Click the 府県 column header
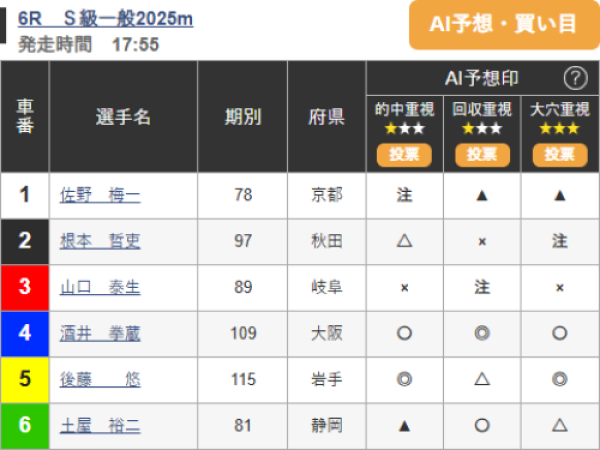Screen dimensions: 600x450 [x=327, y=117]
